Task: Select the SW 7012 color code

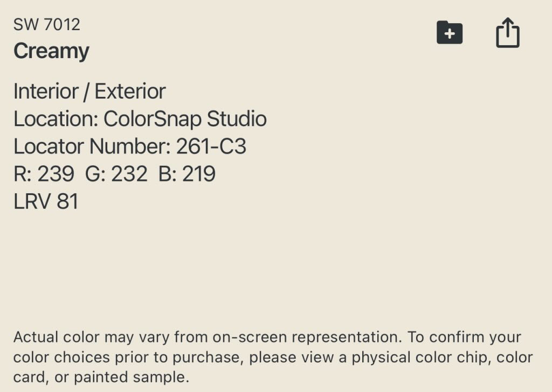Action: [47, 25]
